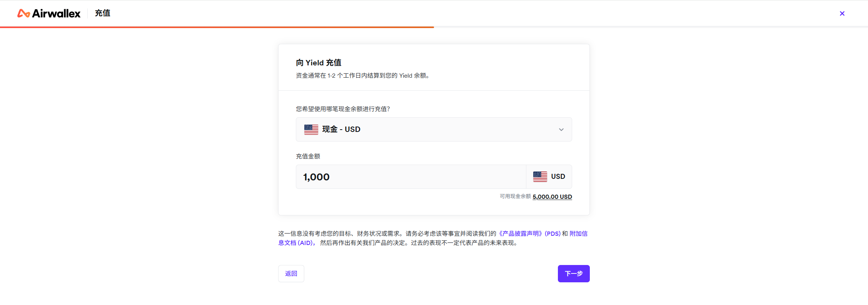Open the 附加信息文档 (AID) link
868x305 pixels.
point(433,238)
